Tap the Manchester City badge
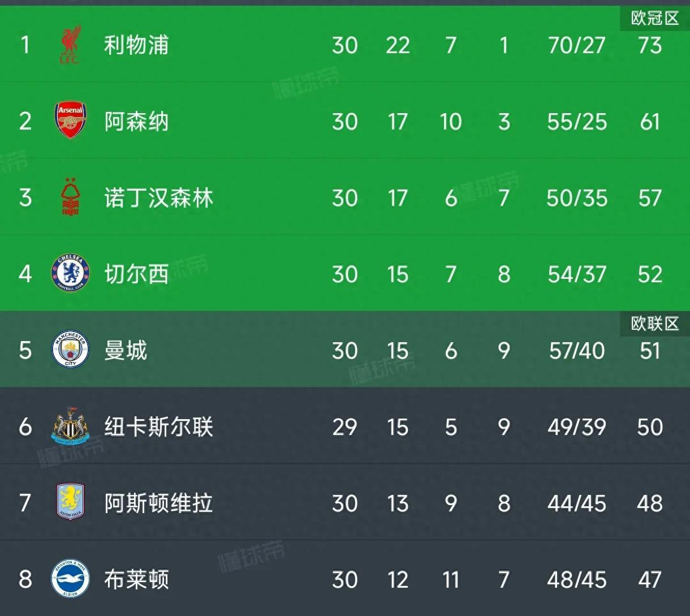This screenshot has width=690, height=616. (x=70, y=350)
